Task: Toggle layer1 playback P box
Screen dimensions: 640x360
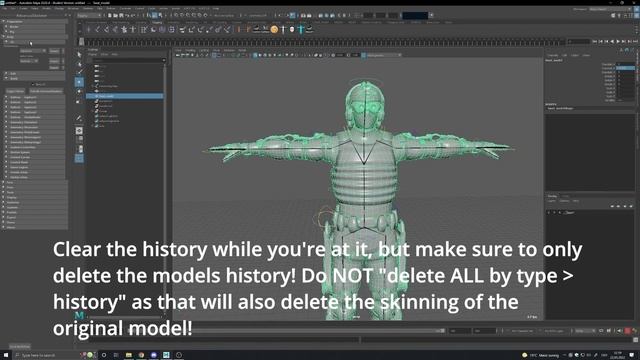Action: point(554,213)
